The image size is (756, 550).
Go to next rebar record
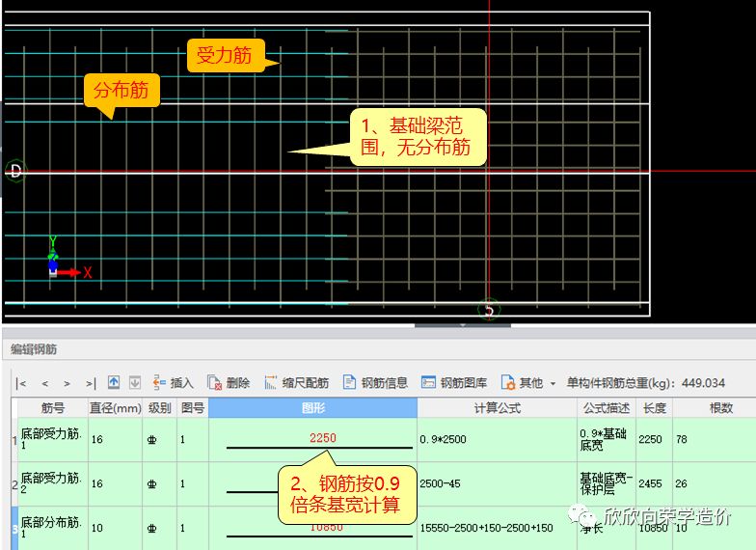coord(67,384)
